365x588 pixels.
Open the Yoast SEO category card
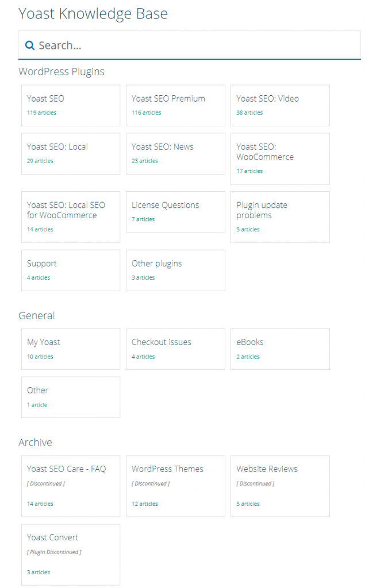[71, 106]
